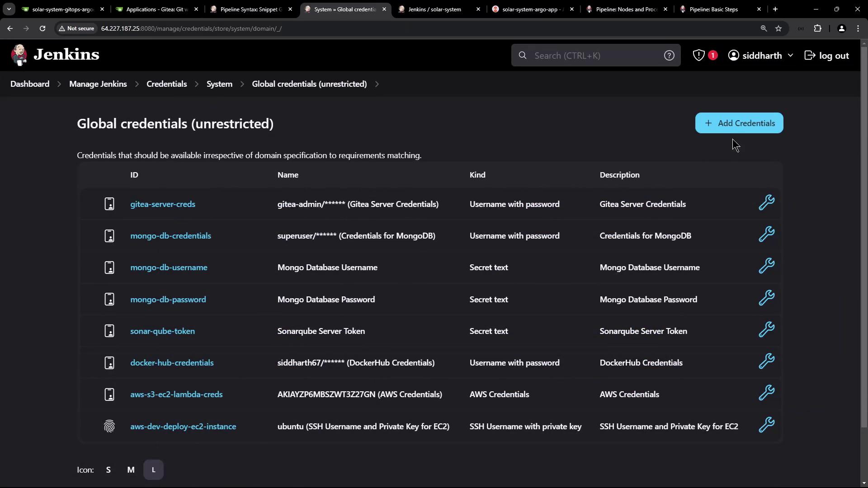This screenshot has height=488, width=868.
Task: Click the credential icon beside docker-hub-credentials
Action: pos(109,362)
